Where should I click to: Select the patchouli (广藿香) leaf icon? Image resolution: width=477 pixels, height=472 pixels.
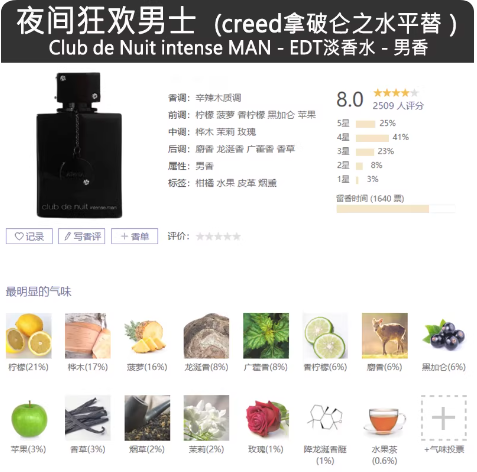click(x=266, y=335)
